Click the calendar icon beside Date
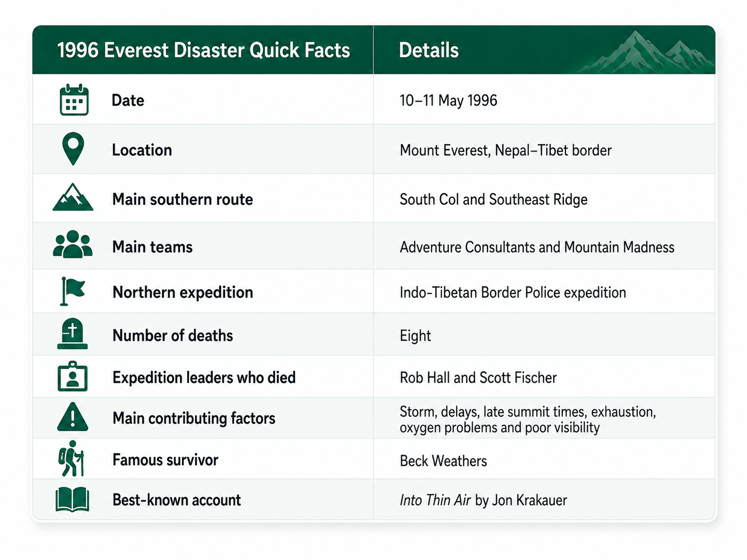Image resolution: width=747 pixels, height=560 pixels. (x=74, y=100)
